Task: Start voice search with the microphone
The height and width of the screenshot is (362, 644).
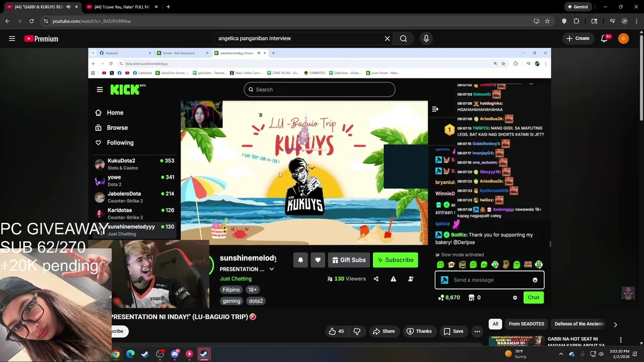Action: tap(426, 38)
